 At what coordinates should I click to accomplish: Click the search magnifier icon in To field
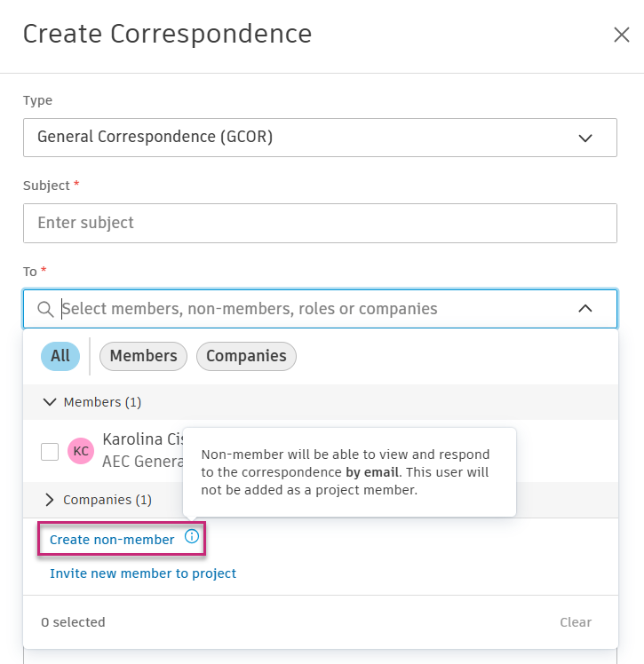(45, 309)
